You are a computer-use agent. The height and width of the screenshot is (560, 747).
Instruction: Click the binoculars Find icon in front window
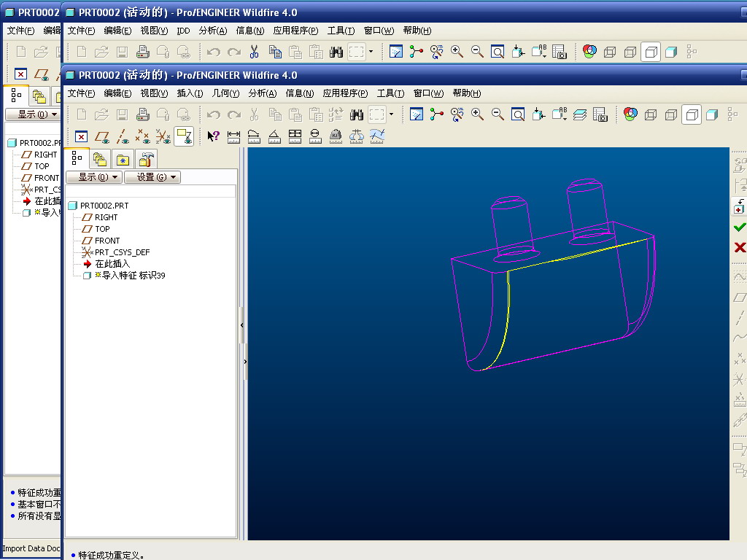(356, 114)
